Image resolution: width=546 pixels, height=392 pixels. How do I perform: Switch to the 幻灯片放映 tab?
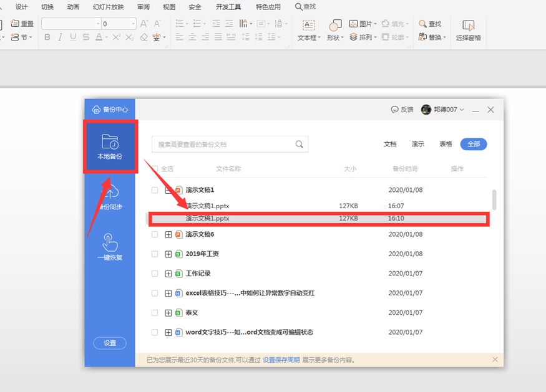[109, 7]
